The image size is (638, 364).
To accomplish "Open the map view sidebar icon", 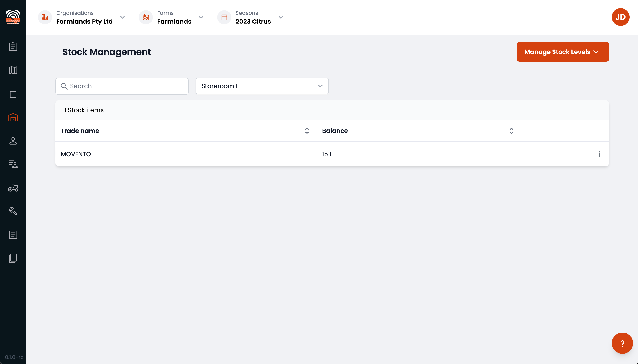I will click(x=13, y=70).
